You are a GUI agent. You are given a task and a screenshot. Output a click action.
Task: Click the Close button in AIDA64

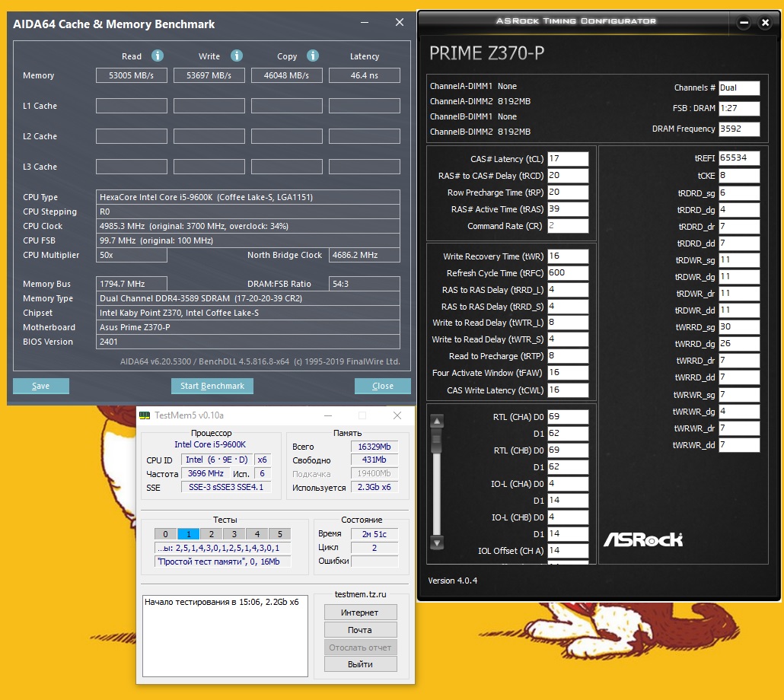(383, 386)
